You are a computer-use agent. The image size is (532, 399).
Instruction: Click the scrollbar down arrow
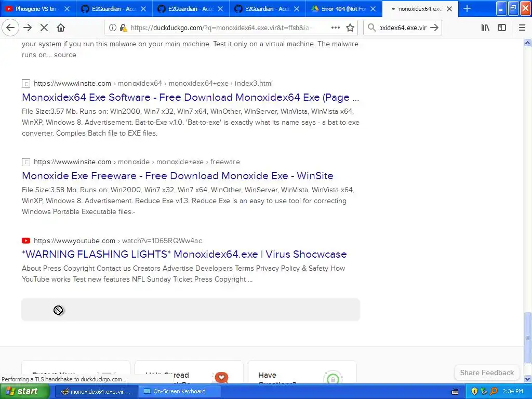pos(528,379)
